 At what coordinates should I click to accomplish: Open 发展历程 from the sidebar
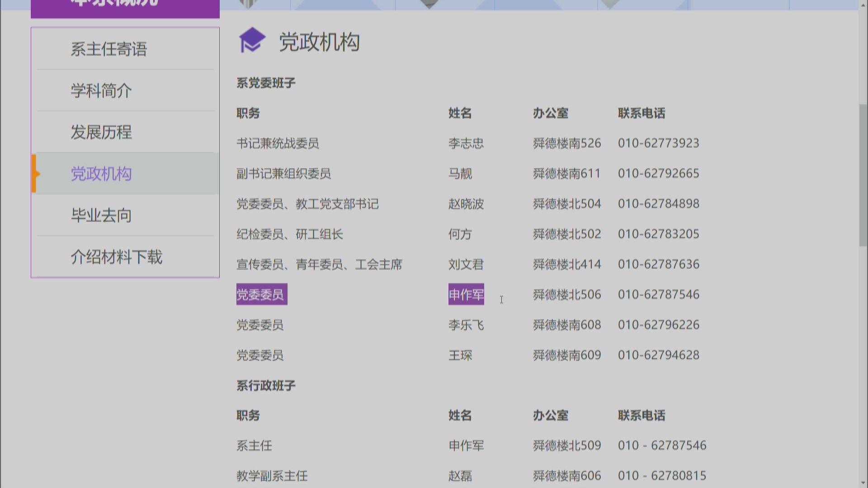pos(101,132)
